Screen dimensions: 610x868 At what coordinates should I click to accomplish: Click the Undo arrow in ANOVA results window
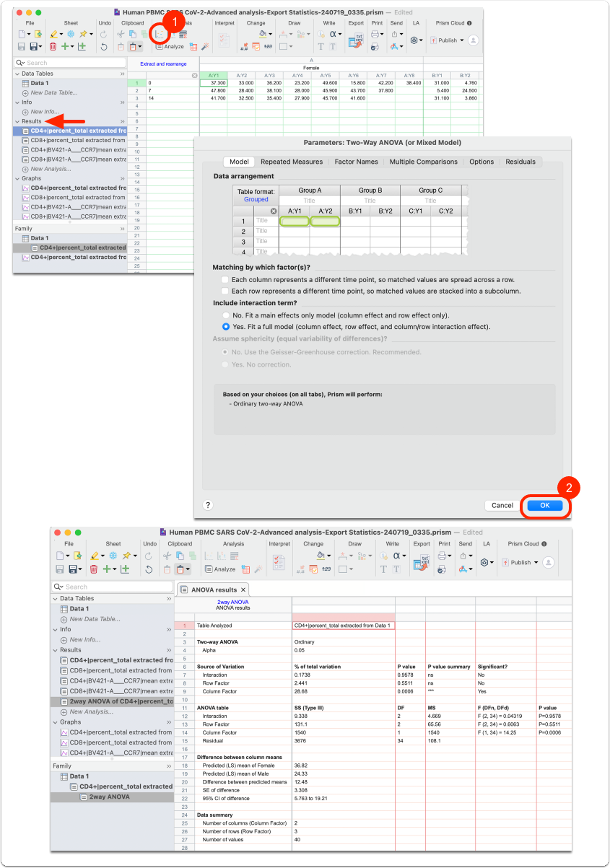point(149,569)
